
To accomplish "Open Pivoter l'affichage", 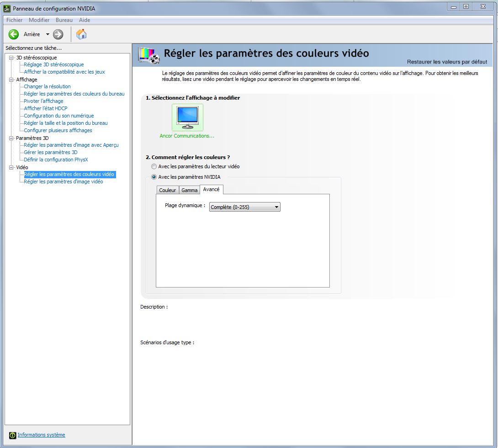I will point(43,101).
